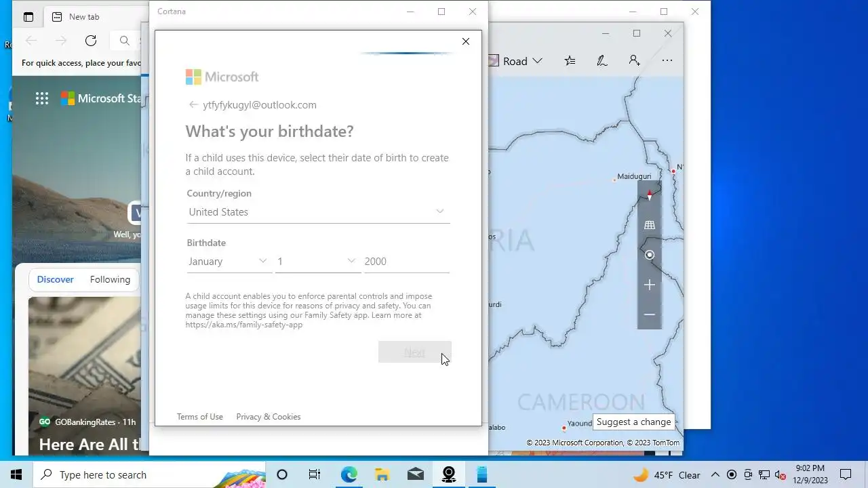This screenshot has height=488, width=868.
Task: Click the Next button
Action: (414, 352)
